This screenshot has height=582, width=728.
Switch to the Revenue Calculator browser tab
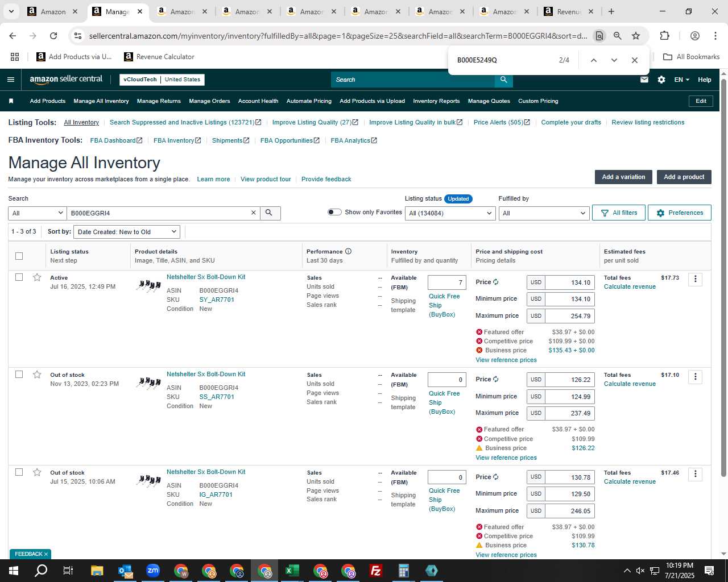coord(568,11)
